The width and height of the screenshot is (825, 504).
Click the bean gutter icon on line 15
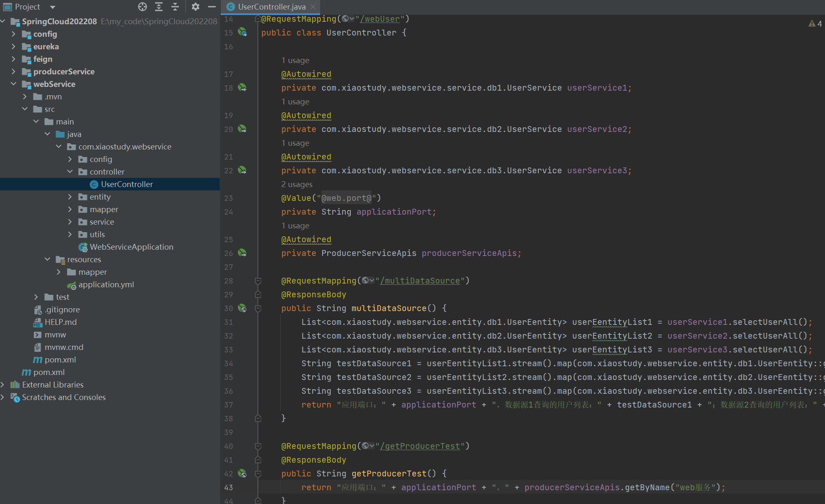(x=242, y=32)
